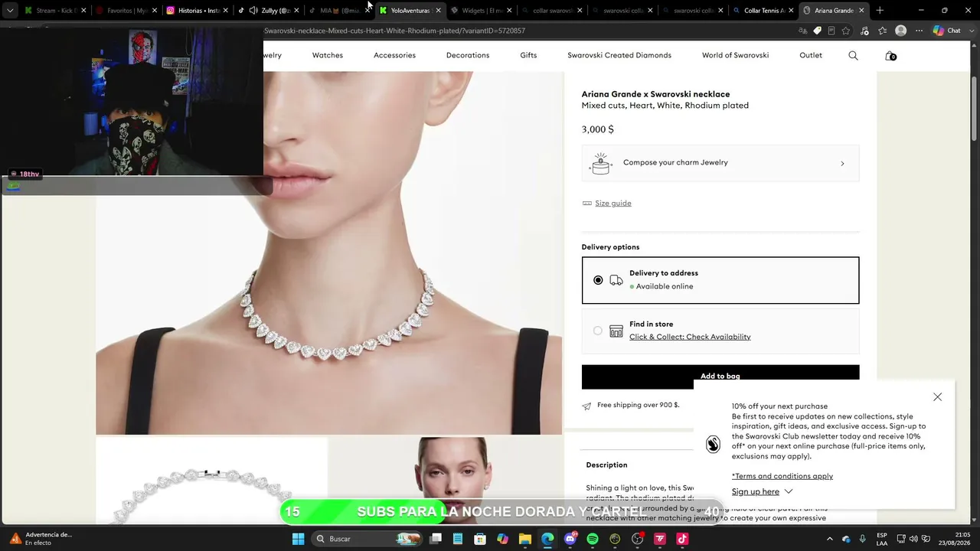The height and width of the screenshot is (551, 980).
Task: Click the page vertical scrollbar
Action: 975,109
